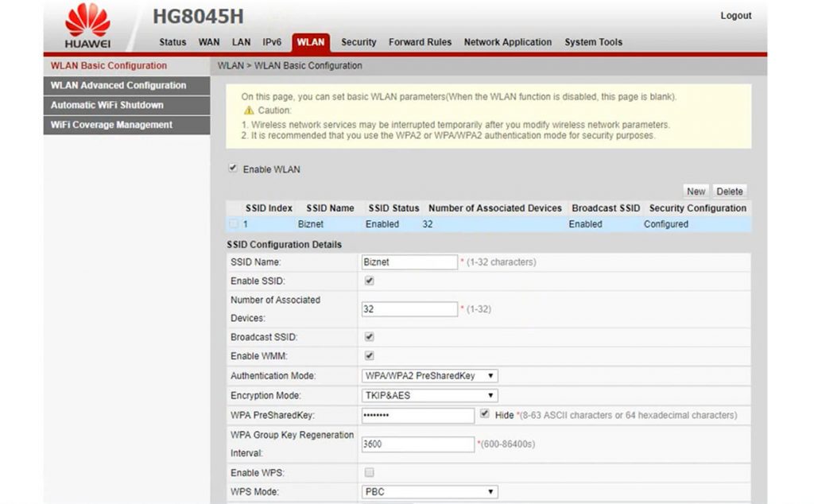Disable the Enable WMM checkbox
The width and height of the screenshot is (814, 504).
[368, 355]
